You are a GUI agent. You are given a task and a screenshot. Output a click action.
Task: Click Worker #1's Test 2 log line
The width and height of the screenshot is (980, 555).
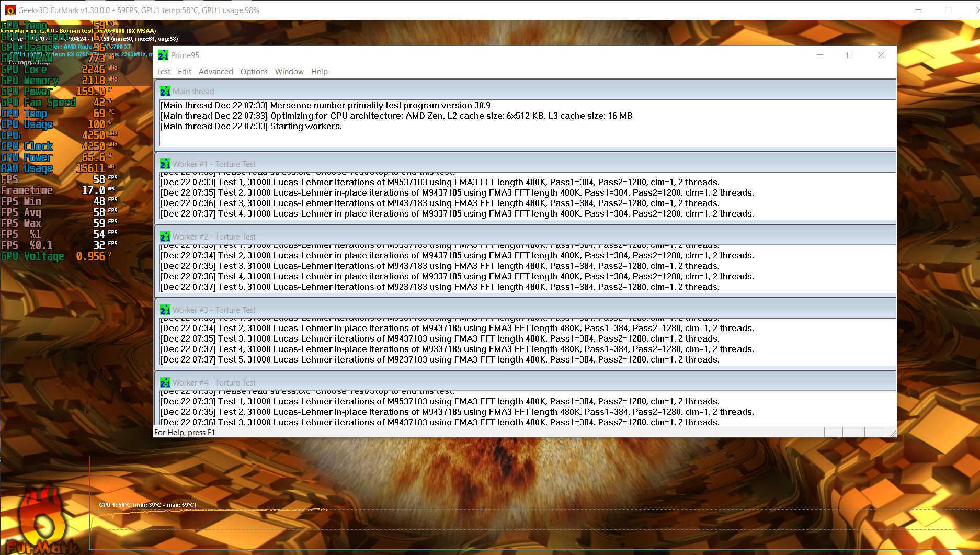coord(457,192)
